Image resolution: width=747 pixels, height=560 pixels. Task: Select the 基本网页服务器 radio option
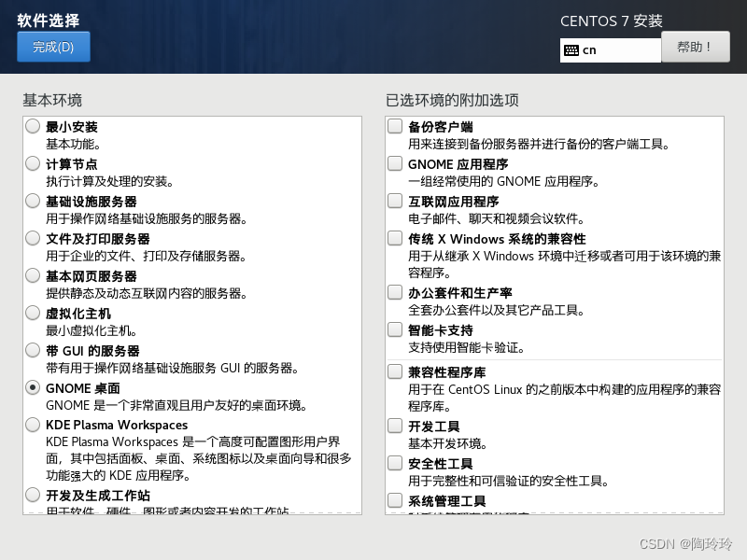(x=33, y=275)
